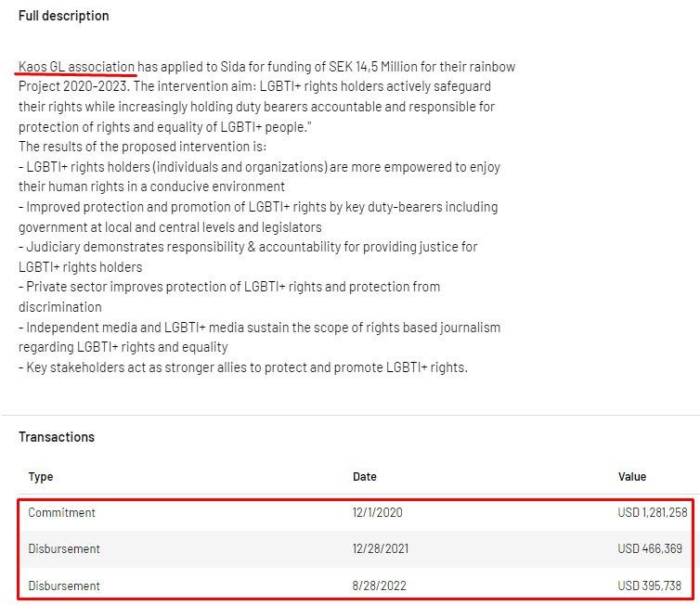Image resolution: width=700 pixels, height=605 pixels.
Task: Click the Date column header
Action: tap(365, 477)
